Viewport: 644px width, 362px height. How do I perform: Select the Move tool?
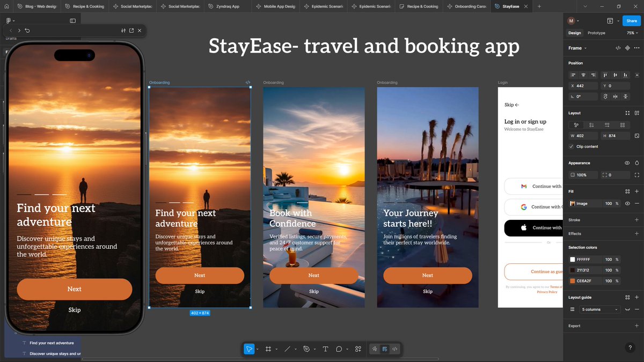249,349
